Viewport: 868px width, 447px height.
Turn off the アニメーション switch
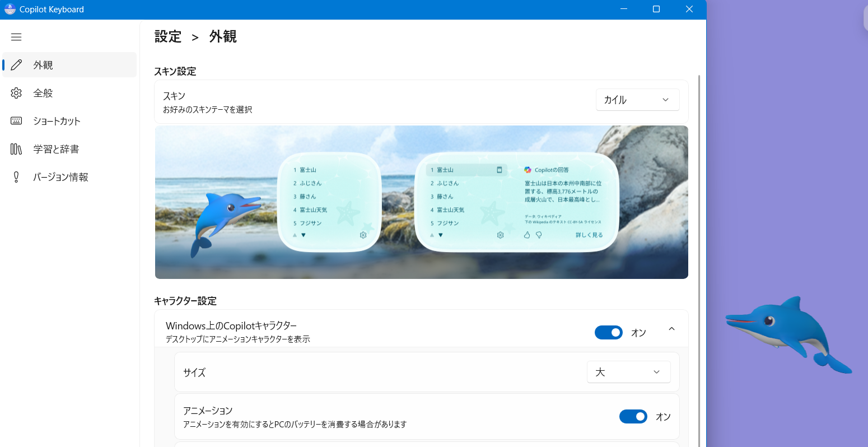[x=633, y=416]
